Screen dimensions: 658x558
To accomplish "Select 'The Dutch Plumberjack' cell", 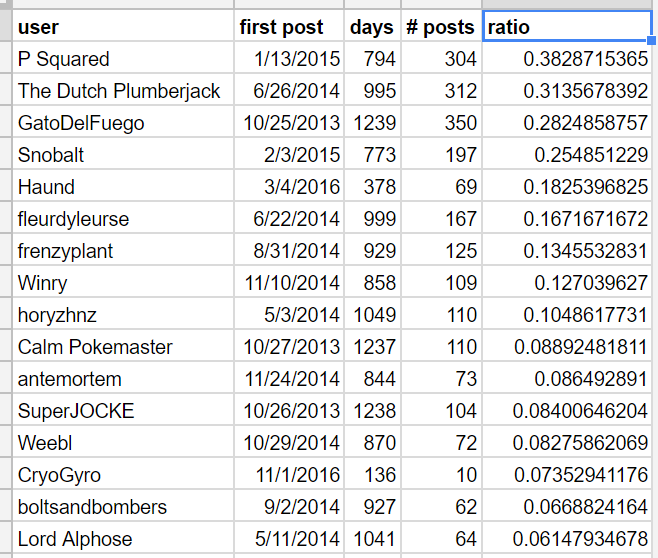I will 124,91.
